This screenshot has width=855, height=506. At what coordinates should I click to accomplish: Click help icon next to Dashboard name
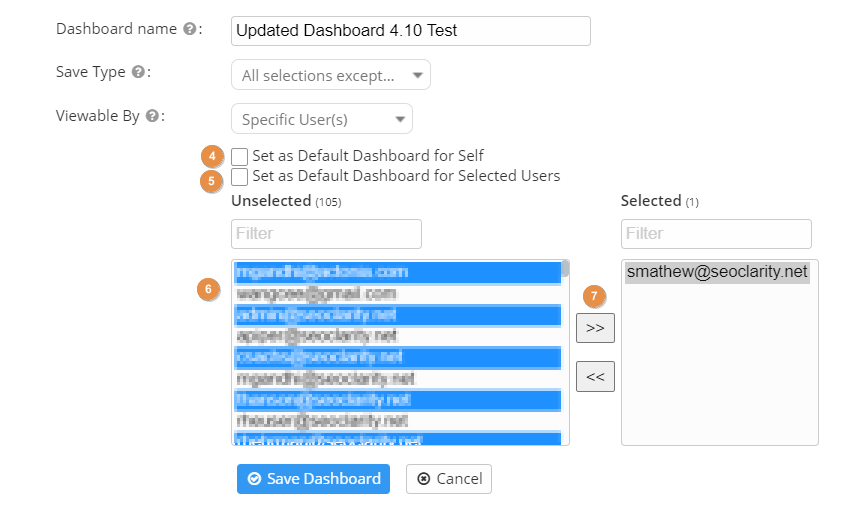point(190,30)
